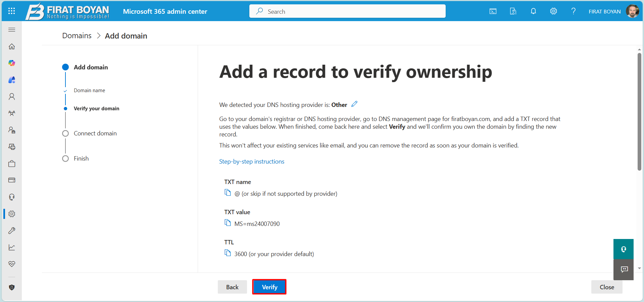
Task: Click the Verify button
Action: click(269, 287)
